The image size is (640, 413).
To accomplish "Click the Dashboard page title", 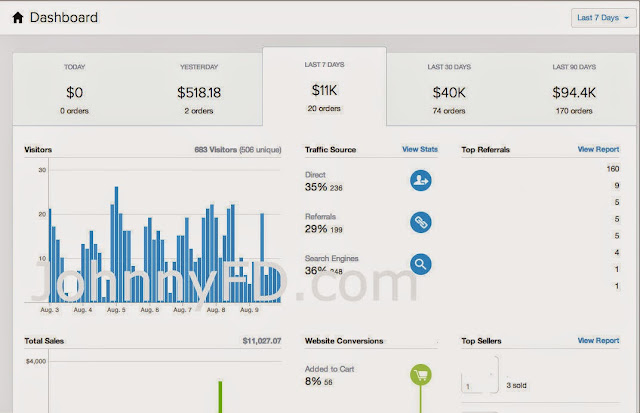I will point(64,18).
